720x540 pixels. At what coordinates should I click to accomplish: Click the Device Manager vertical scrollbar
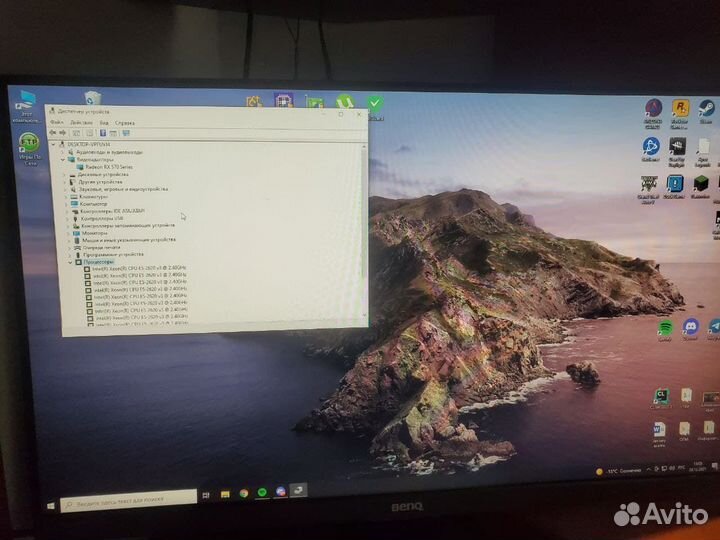(363, 230)
